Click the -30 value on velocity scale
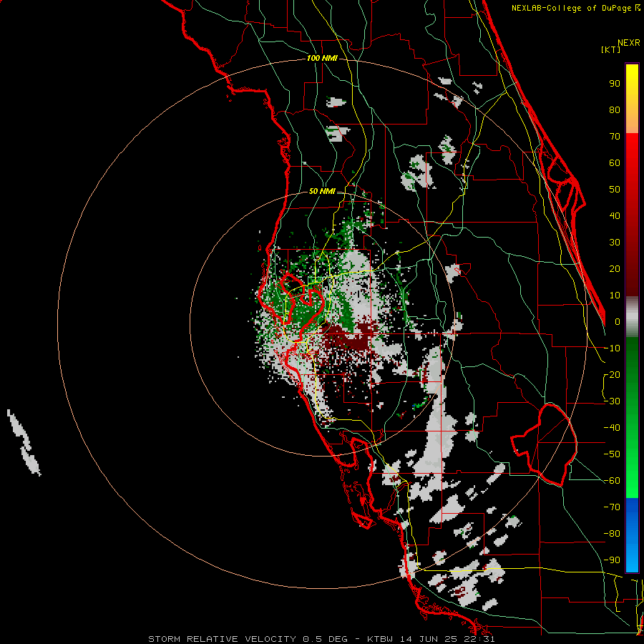The height and width of the screenshot is (644, 644). point(612,401)
